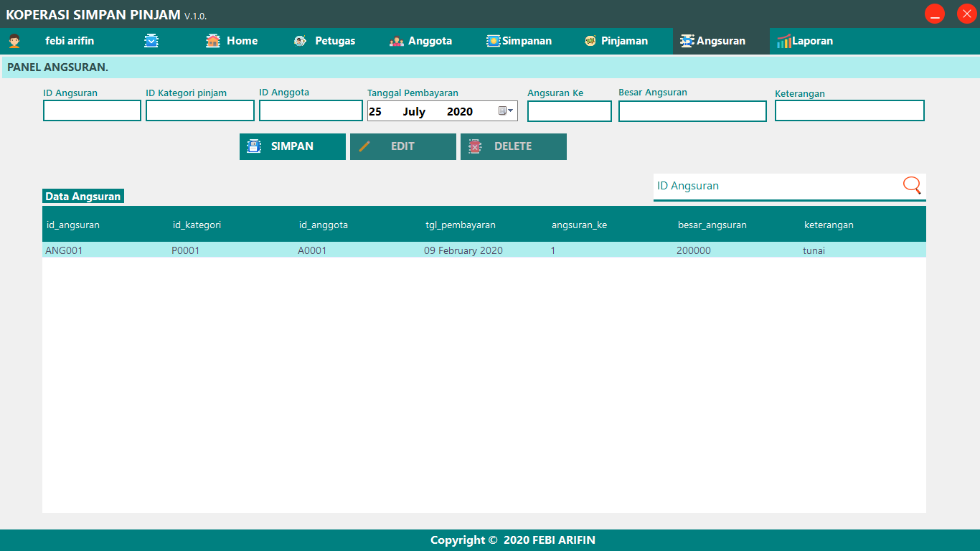The width and height of the screenshot is (980, 551).
Task: Click the Anggota members icon
Action: point(397,41)
